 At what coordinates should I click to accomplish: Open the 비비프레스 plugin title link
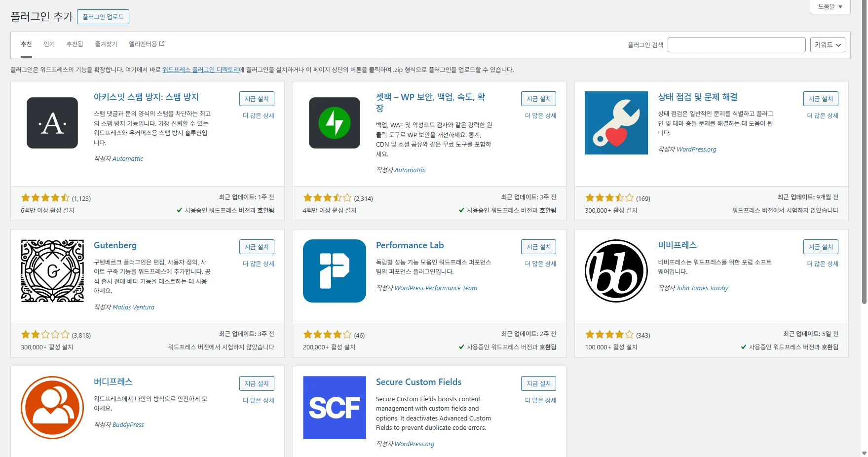[x=677, y=245]
